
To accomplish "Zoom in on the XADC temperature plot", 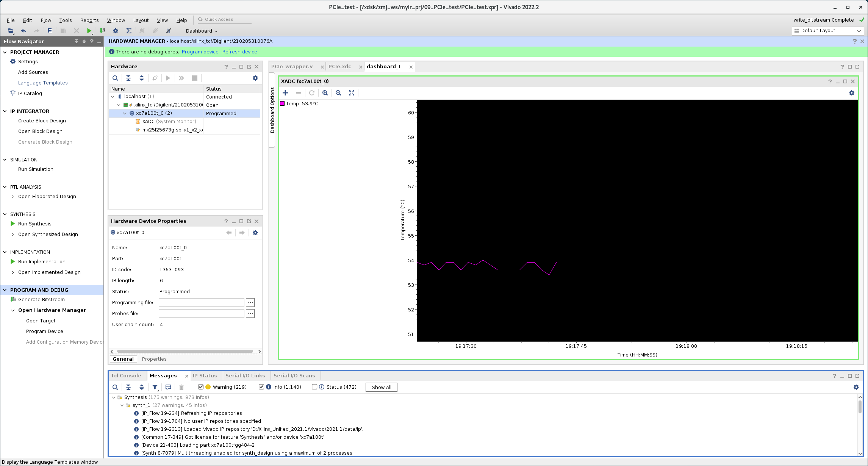I will 325,93.
